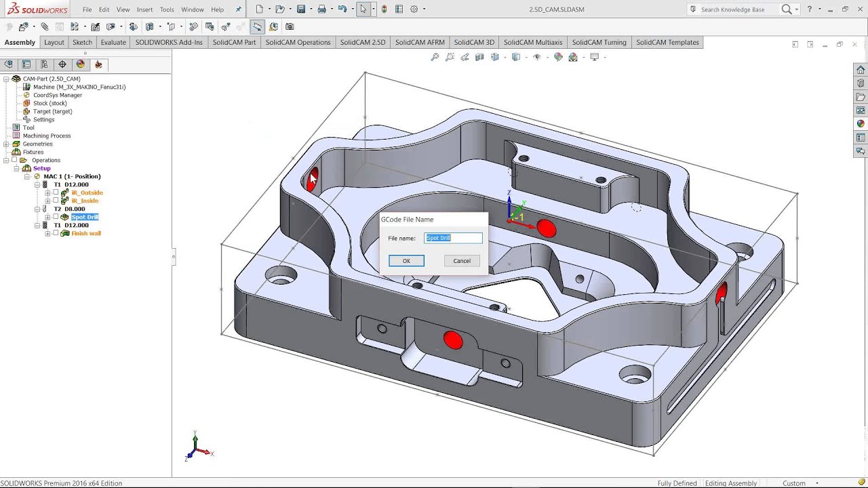Click the Fully Defined status text

click(x=677, y=483)
